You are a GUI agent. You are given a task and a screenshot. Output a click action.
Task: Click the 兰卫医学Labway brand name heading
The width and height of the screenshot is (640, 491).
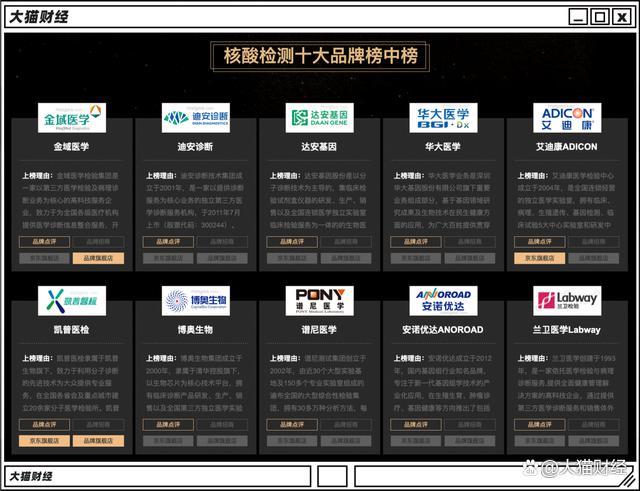[567, 330]
